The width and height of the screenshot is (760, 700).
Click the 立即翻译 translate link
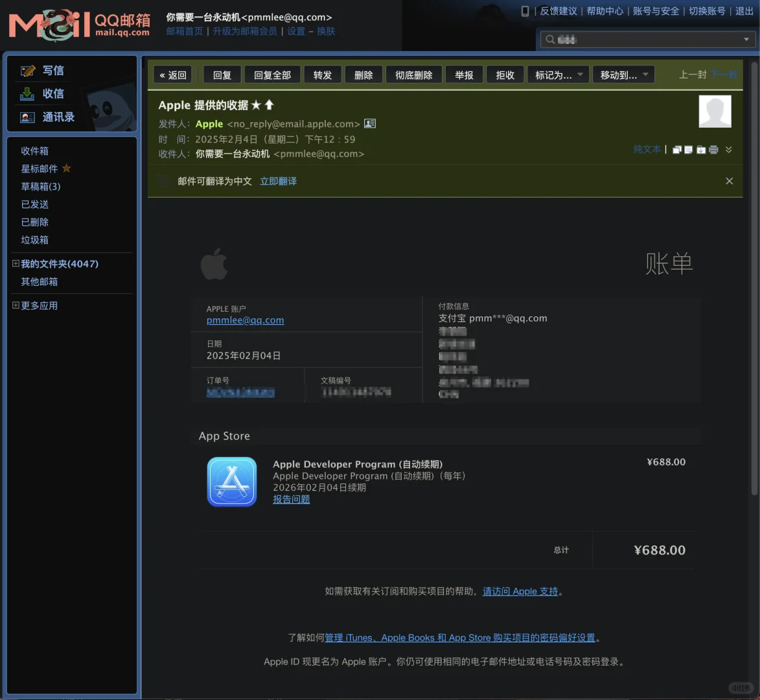point(278,181)
